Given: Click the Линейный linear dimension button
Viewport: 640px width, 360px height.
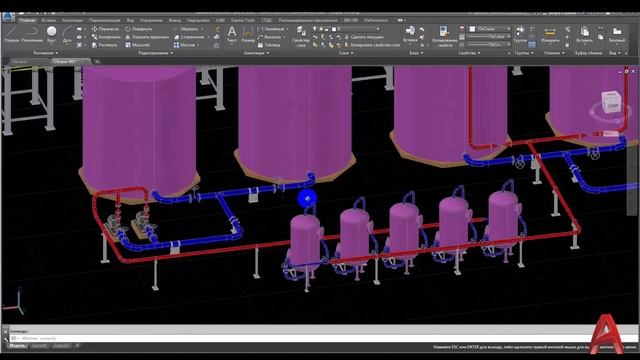Looking at the screenshot, I should pos(271,29).
